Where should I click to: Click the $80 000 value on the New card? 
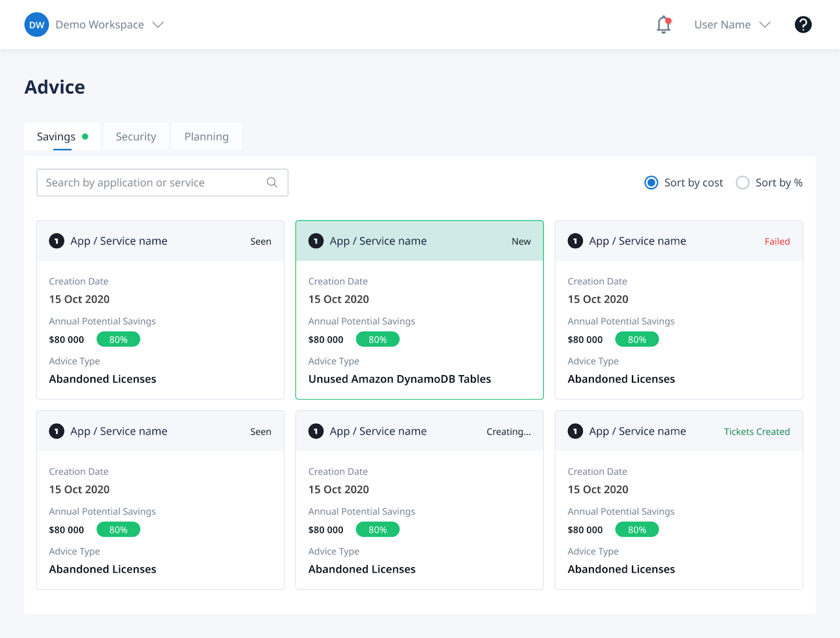tap(325, 339)
